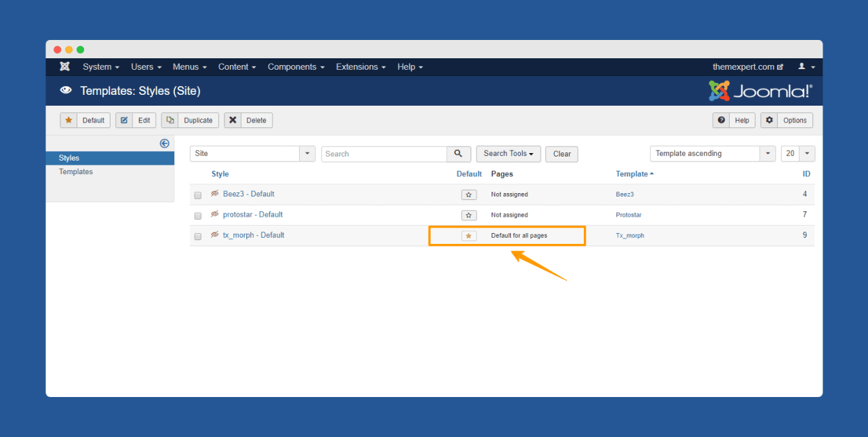
Task: Click the search magnifier button
Action: pos(458,154)
